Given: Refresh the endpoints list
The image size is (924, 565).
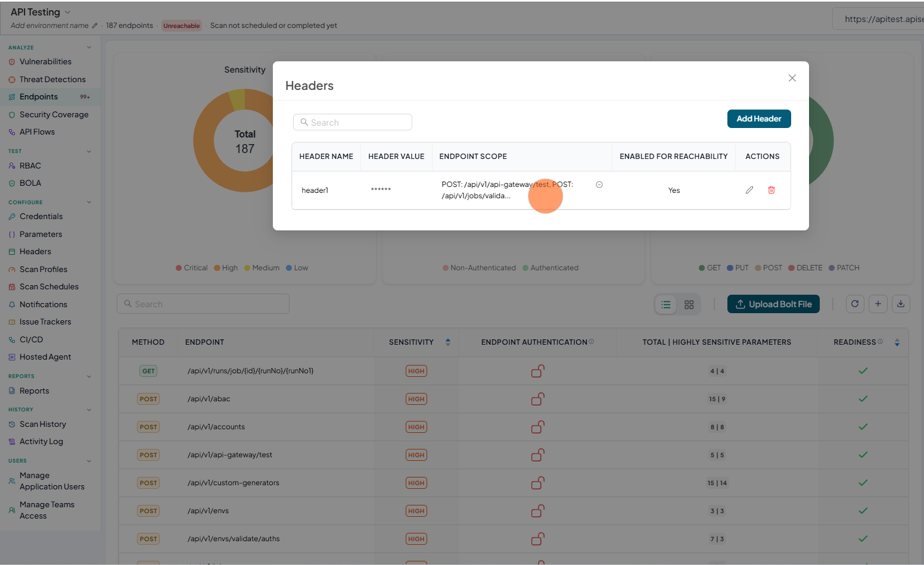Looking at the screenshot, I should [x=855, y=304].
